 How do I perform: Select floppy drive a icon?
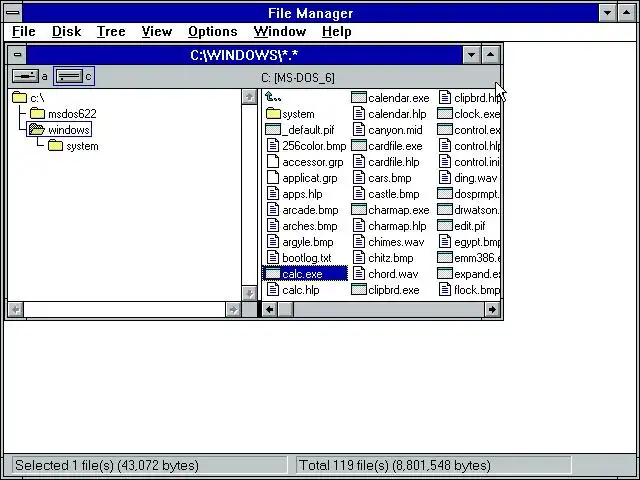tap(25, 76)
